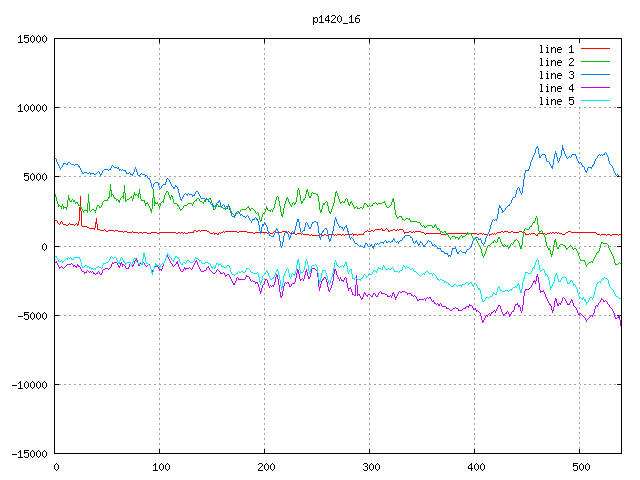The height and width of the screenshot is (480, 640).
Task: Select the 'line 1' legend label
Action: pos(557,49)
